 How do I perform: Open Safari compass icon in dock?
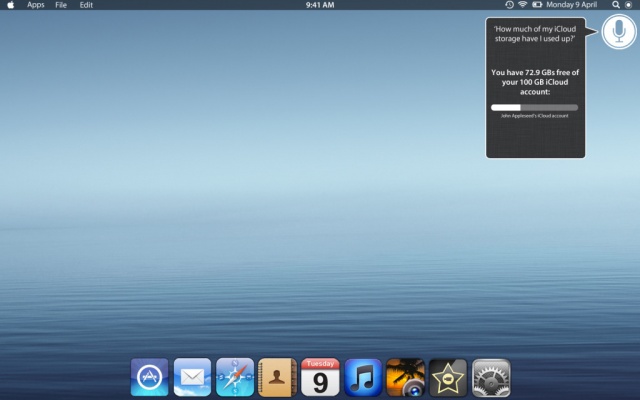235,377
